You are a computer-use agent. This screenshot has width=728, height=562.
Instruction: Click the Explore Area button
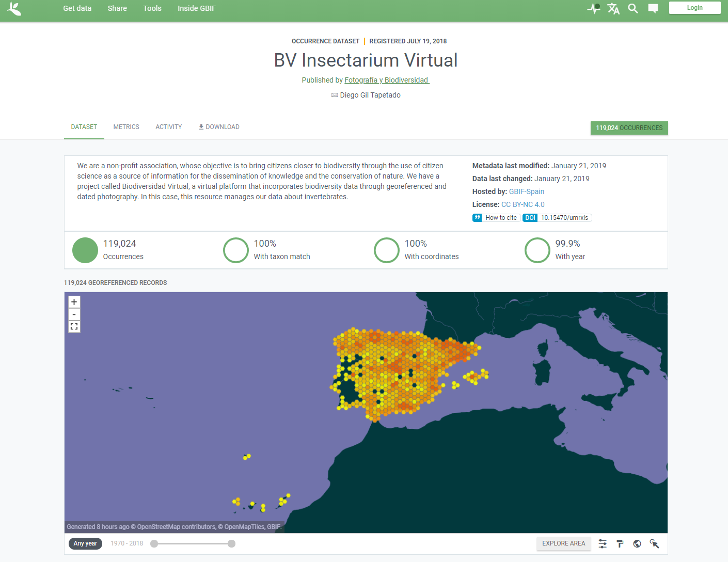click(563, 543)
